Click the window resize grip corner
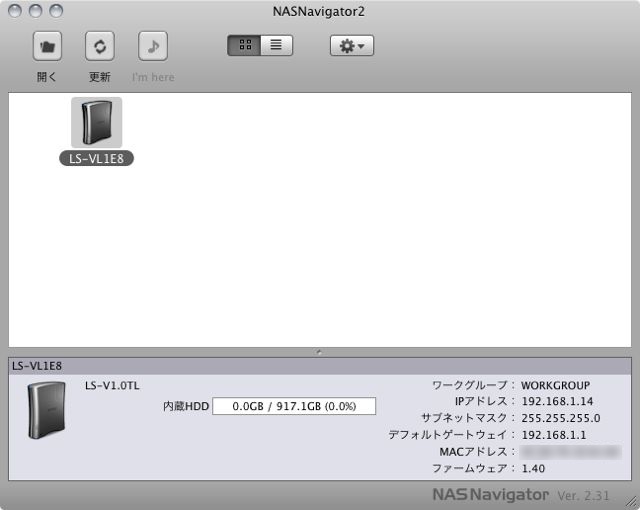640x510 pixels. (631, 502)
